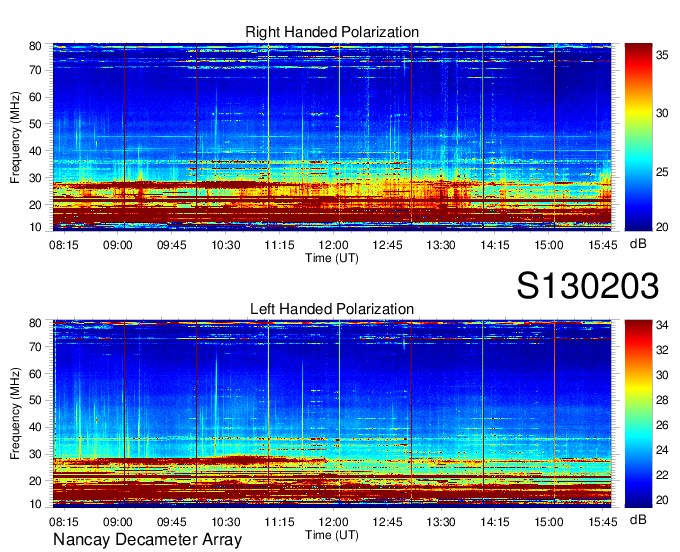Click the 12:00 time tick on the Right Handed plot

coord(333,245)
